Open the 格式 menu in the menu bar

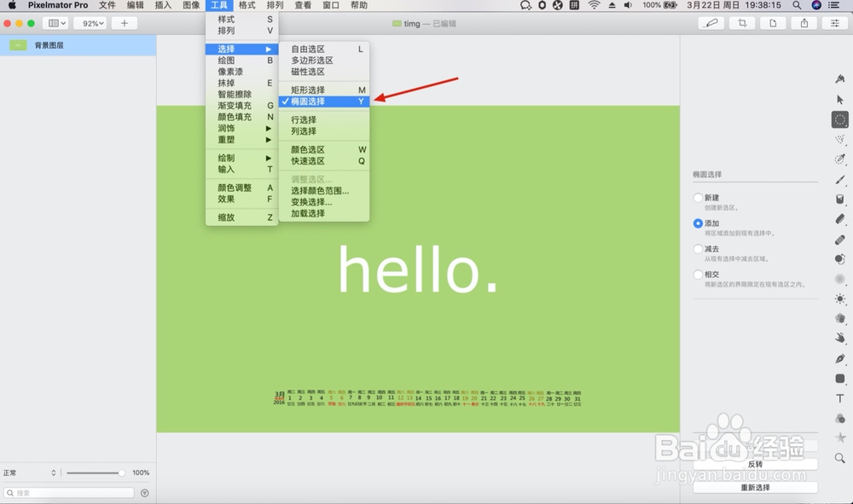point(247,5)
